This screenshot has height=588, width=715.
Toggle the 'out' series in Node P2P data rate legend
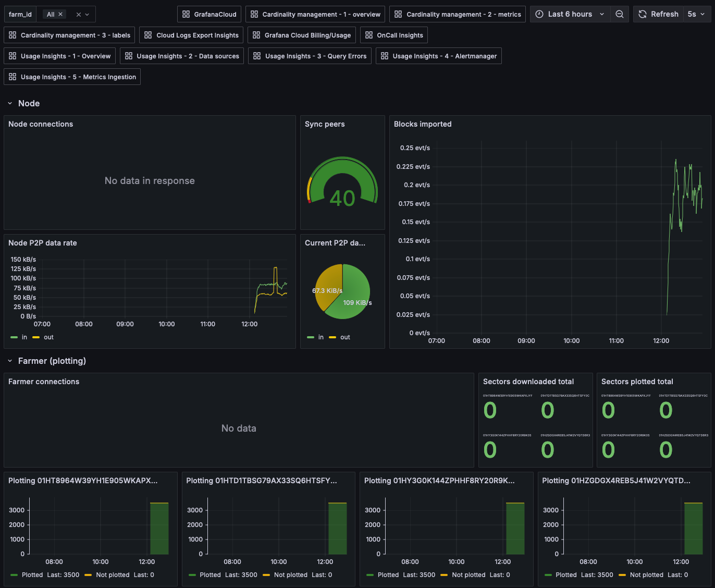click(43, 337)
